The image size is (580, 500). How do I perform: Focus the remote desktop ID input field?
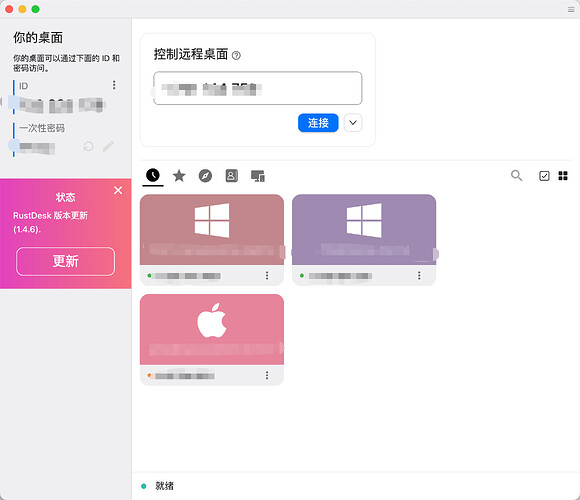[257, 88]
